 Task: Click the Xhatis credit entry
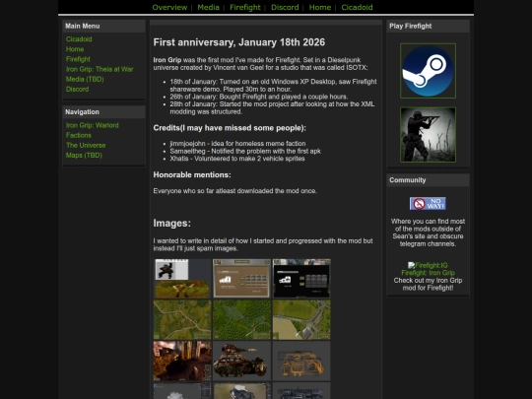pyautogui.click(x=237, y=159)
